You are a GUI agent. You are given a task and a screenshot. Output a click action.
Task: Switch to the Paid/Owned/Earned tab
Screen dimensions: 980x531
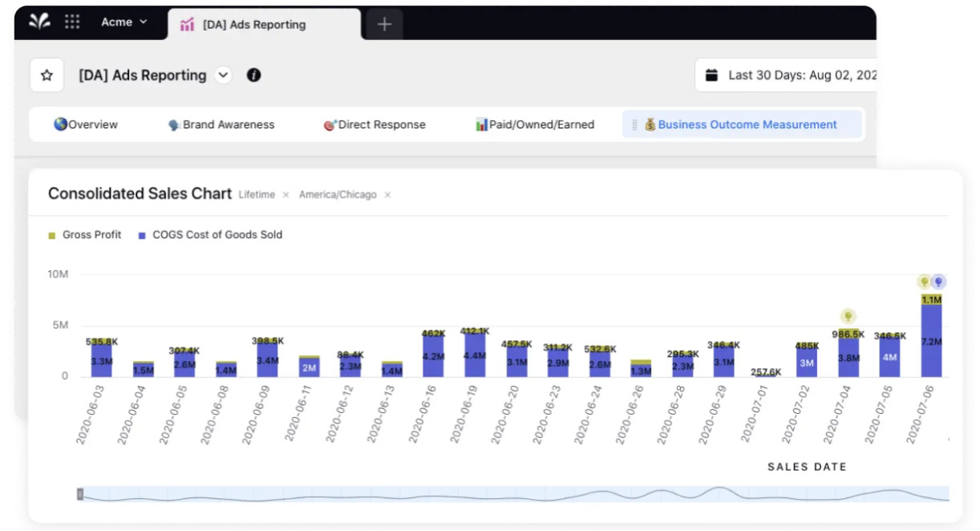coord(535,124)
